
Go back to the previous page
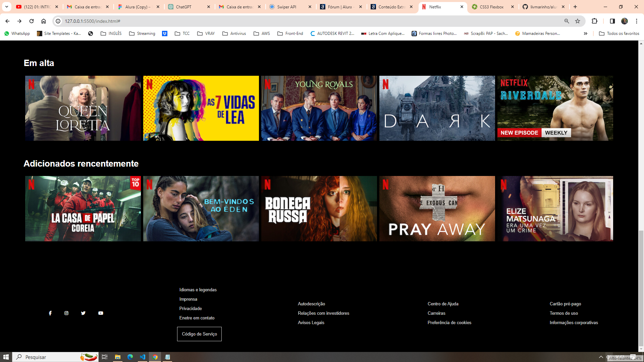pyautogui.click(x=7, y=21)
